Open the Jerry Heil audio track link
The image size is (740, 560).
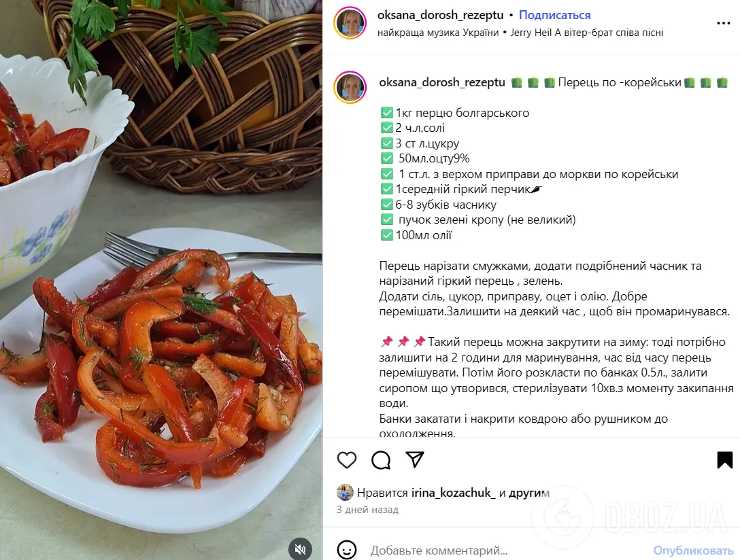point(586,33)
